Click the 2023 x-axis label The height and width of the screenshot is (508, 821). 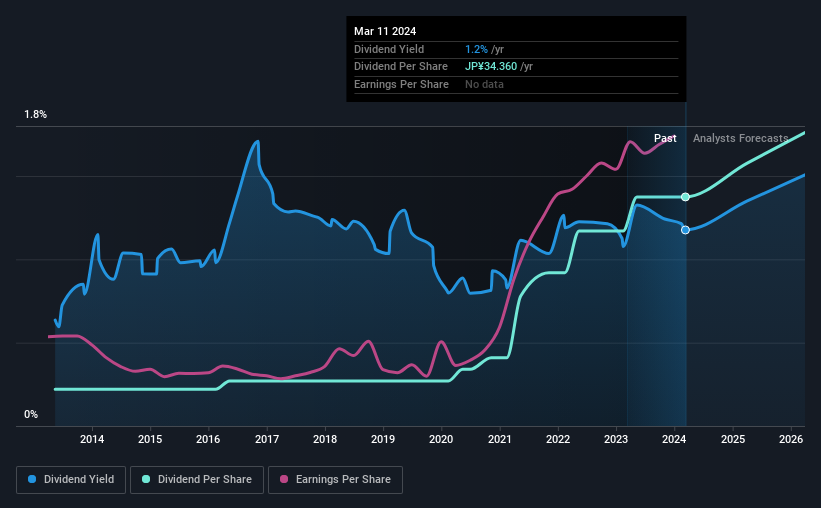pyautogui.click(x=616, y=439)
